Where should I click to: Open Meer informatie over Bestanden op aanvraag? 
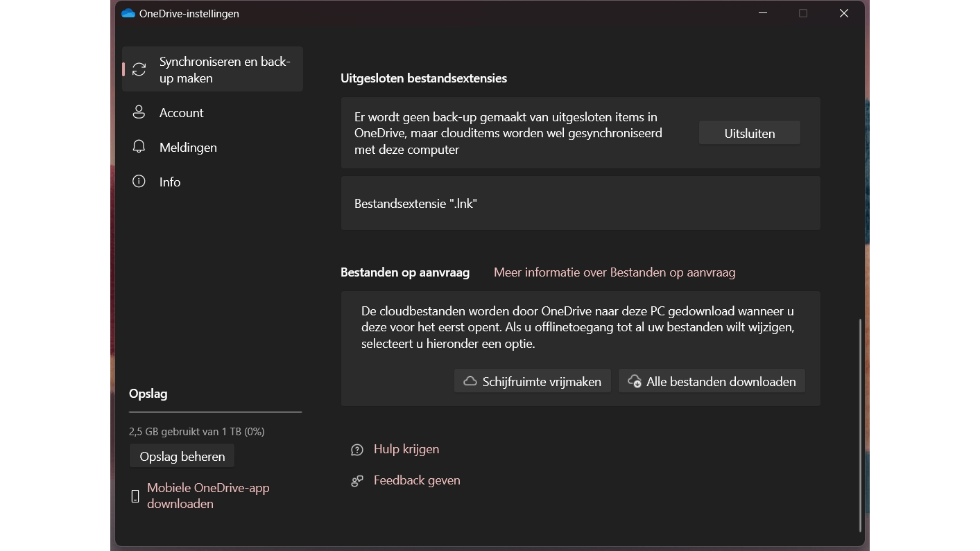click(x=614, y=272)
